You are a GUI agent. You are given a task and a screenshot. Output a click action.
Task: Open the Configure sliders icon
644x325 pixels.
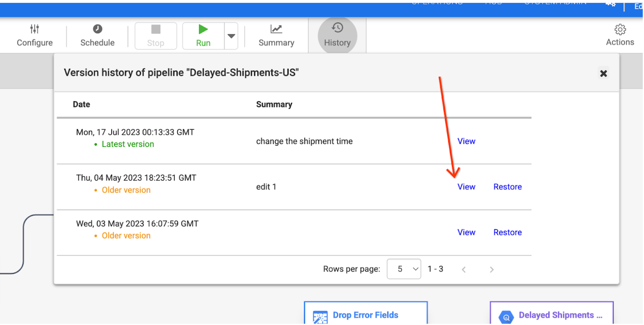[35, 29]
